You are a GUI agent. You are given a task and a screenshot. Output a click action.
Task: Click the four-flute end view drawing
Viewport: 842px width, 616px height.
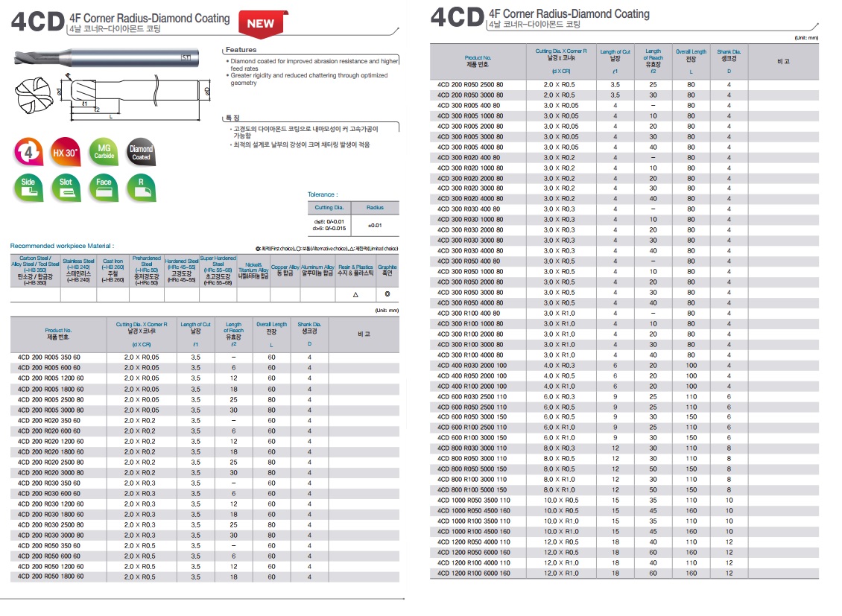tap(34, 95)
